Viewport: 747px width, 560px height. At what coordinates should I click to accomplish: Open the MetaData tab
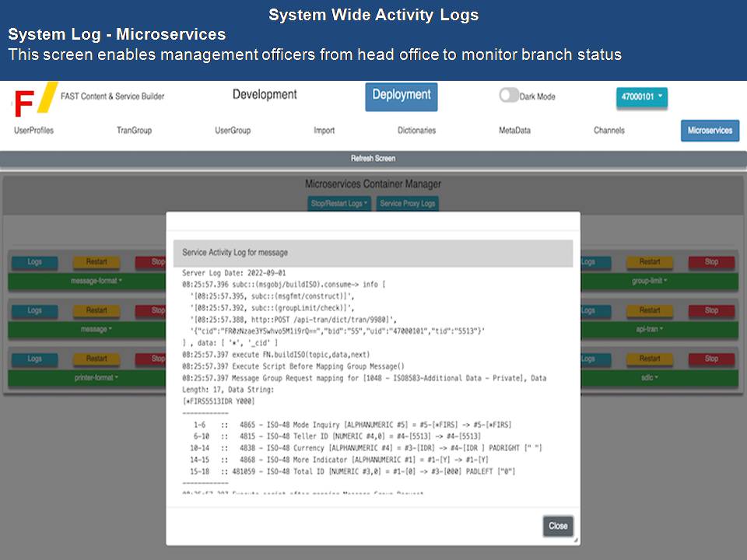pos(514,131)
